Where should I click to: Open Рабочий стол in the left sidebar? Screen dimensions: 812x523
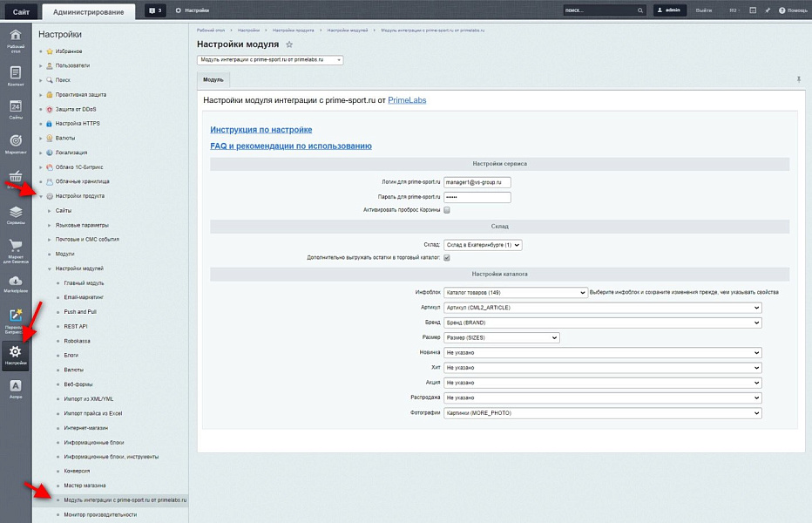pos(16,39)
